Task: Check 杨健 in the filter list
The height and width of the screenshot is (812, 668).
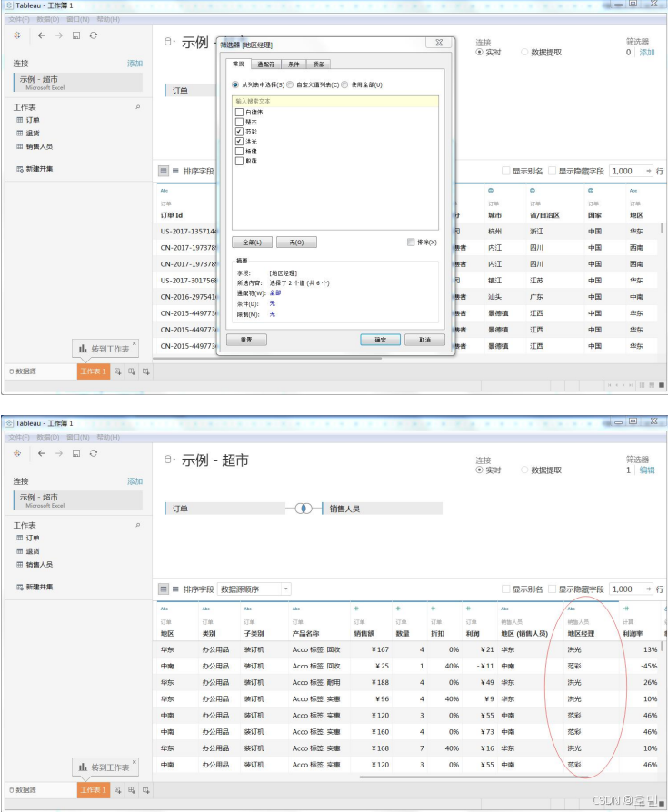Action: tap(239, 151)
